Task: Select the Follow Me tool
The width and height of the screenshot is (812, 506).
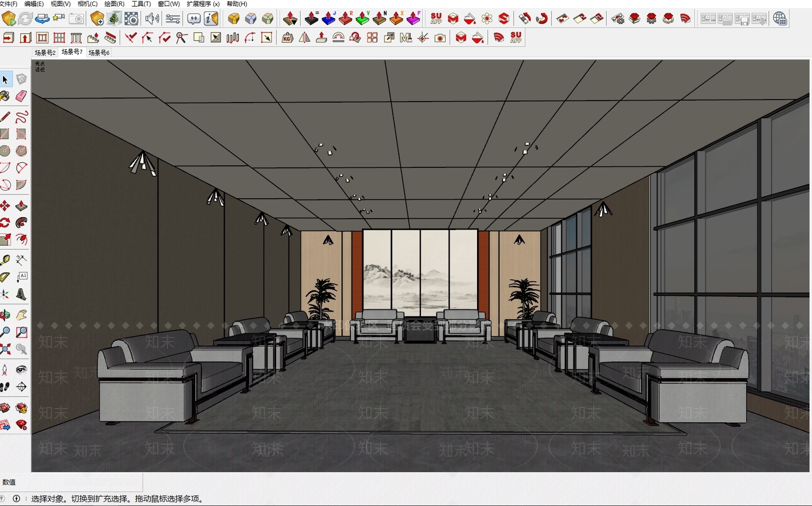Action: (x=21, y=222)
